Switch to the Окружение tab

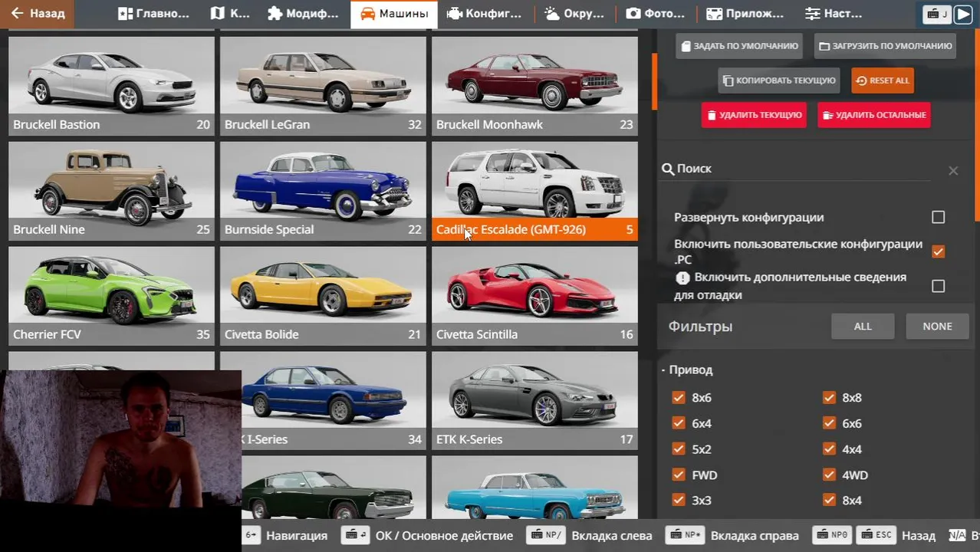click(574, 14)
